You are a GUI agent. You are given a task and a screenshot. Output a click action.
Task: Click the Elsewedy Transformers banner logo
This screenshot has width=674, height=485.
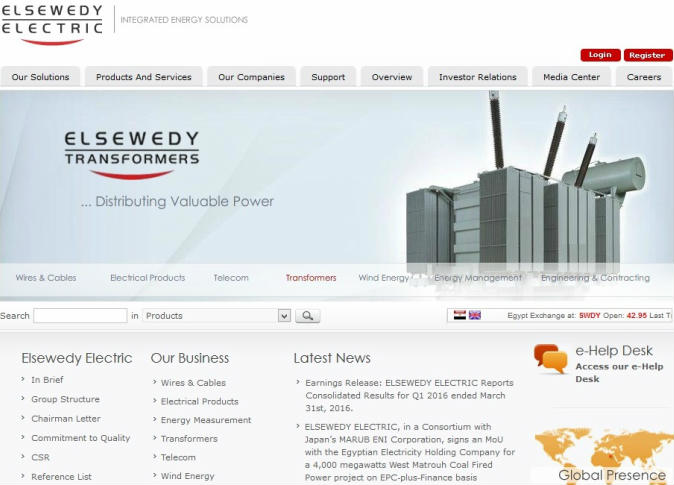[x=131, y=151]
